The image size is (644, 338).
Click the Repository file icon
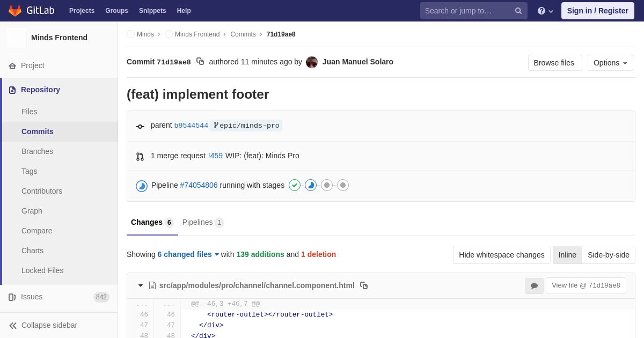coord(12,90)
